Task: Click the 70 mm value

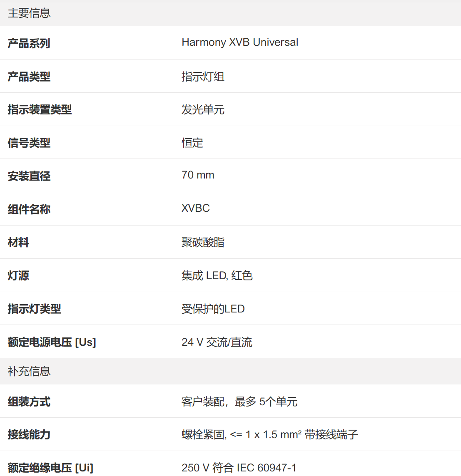Action: coord(198,175)
